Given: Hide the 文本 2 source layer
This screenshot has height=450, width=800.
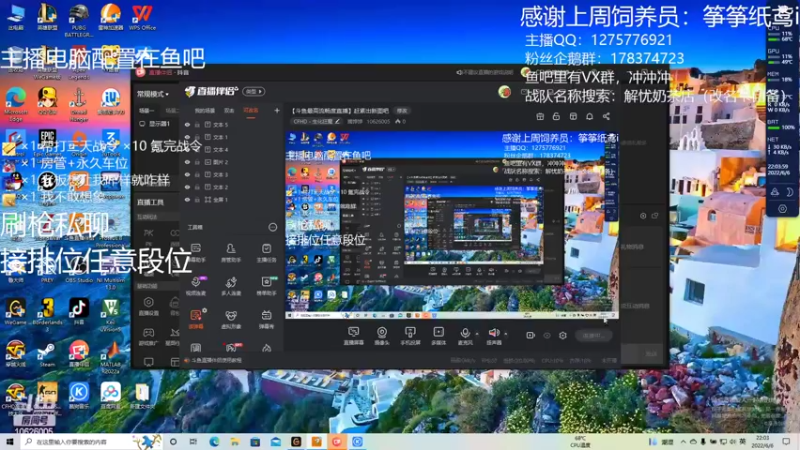Looking at the screenshot, I should [187, 187].
